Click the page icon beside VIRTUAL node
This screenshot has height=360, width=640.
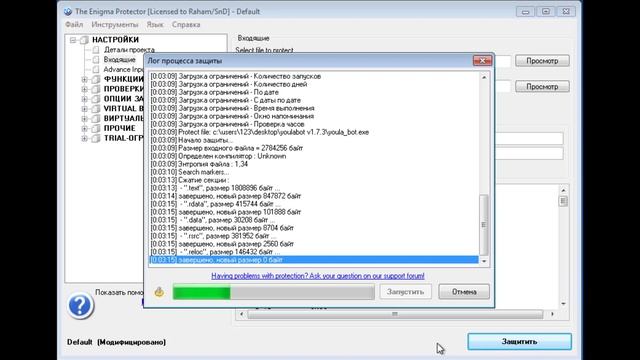point(96,109)
